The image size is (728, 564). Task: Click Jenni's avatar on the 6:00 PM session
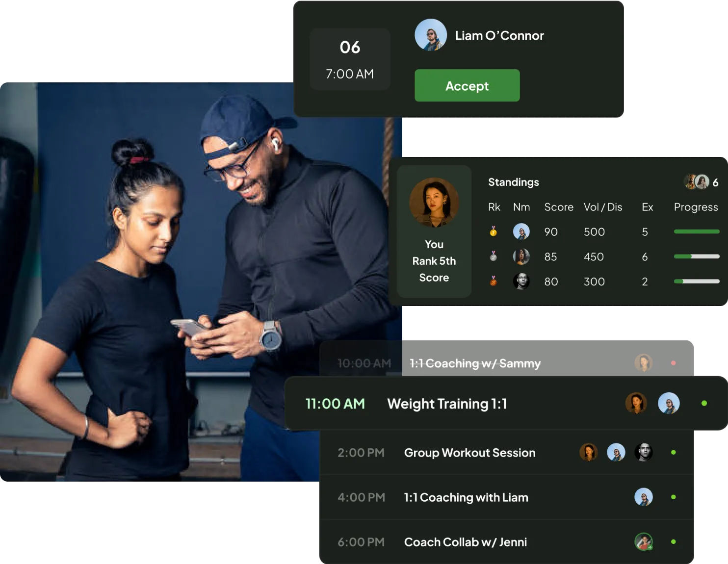pyautogui.click(x=643, y=541)
